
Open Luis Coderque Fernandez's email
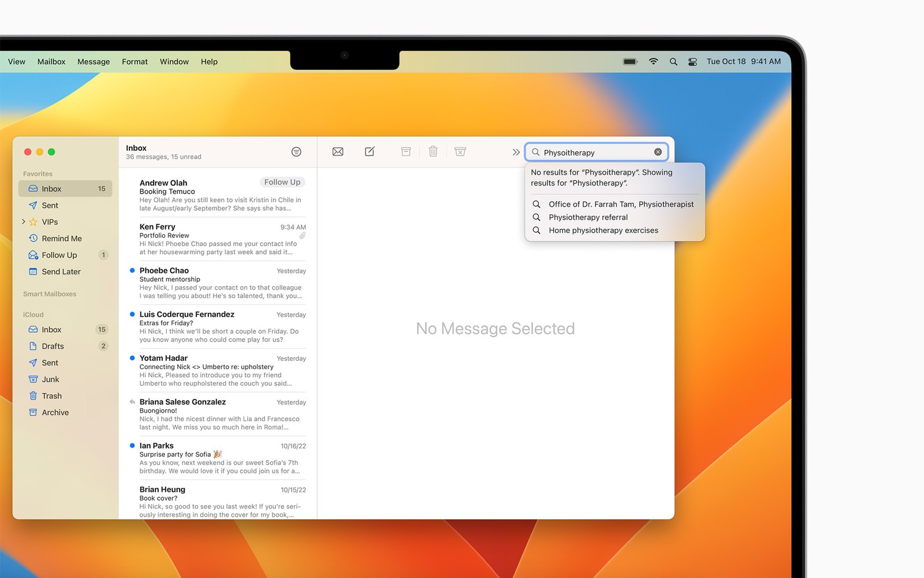click(218, 327)
